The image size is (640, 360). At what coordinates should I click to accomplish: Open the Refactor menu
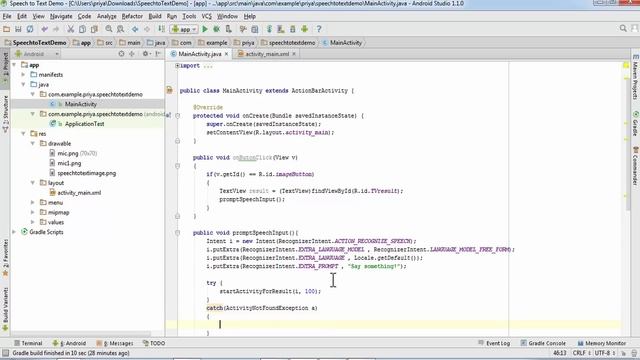click(x=132, y=16)
